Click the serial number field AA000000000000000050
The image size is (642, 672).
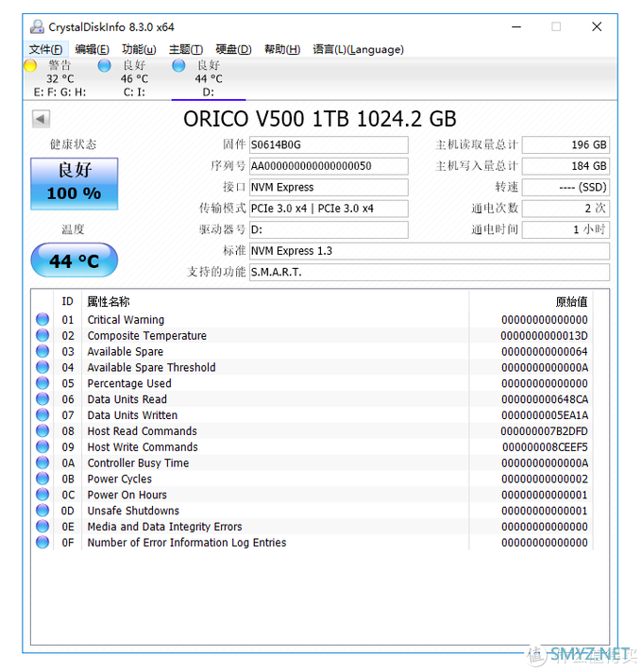[x=329, y=166]
